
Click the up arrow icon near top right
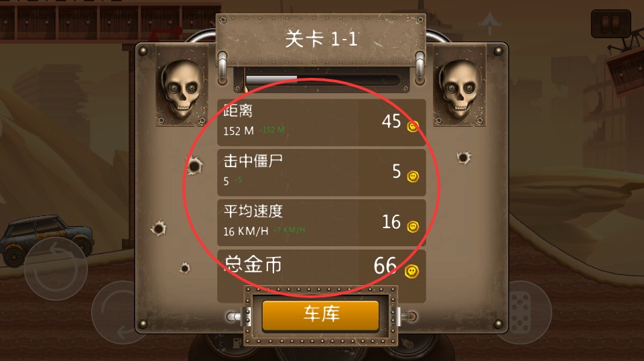489,23
